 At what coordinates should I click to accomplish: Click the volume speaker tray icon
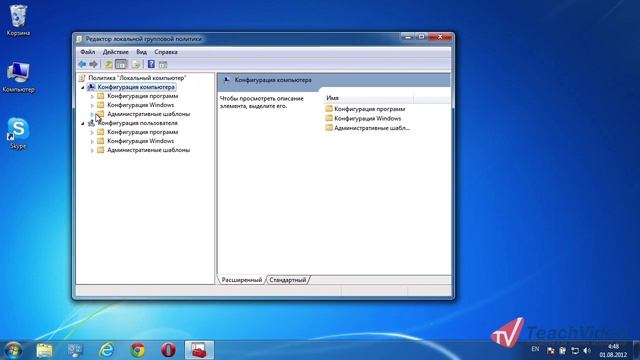pos(587,351)
